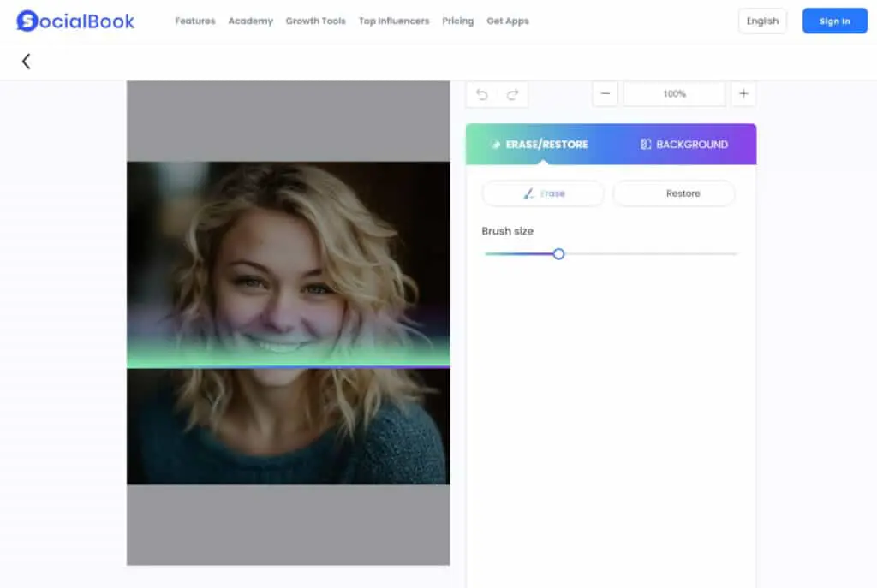
Task: Click the SocialBook logo
Action: click(75, 21)
